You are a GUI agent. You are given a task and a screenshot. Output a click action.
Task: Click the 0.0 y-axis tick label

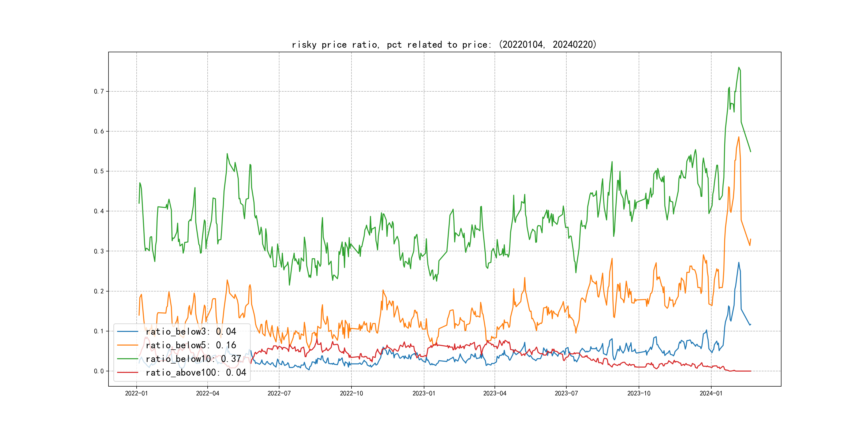99,371
